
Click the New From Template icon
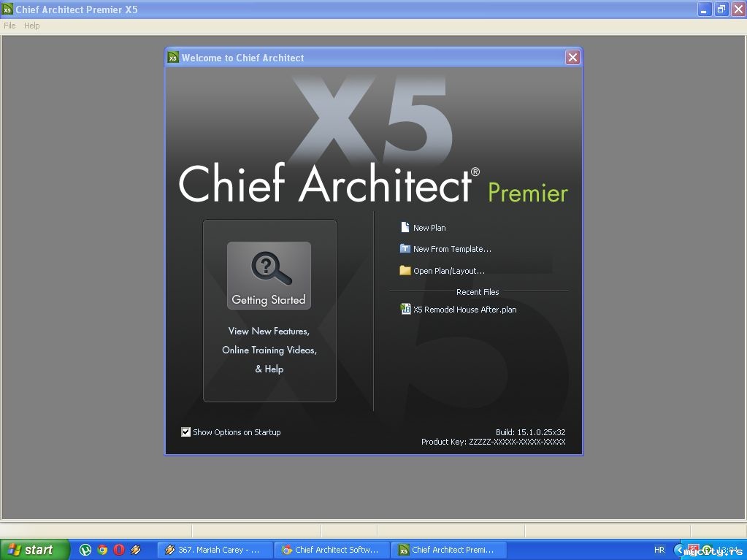[405, 248]
